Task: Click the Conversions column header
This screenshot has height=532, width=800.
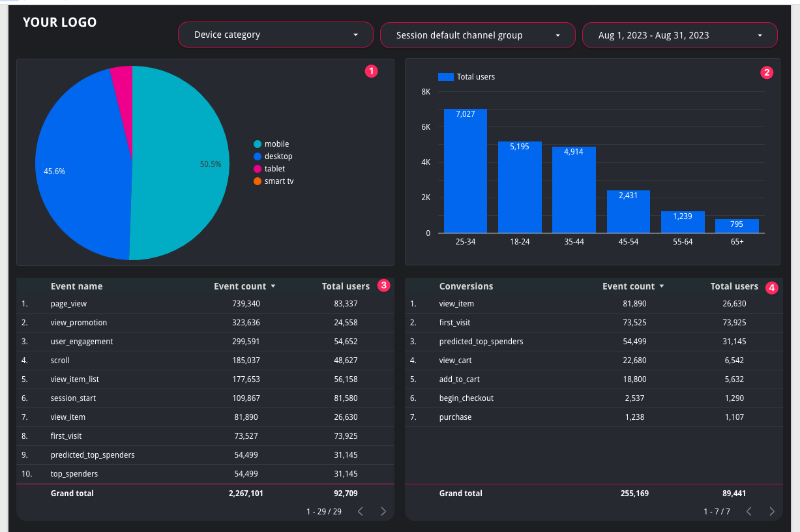Action: click(x=466, y=286)
